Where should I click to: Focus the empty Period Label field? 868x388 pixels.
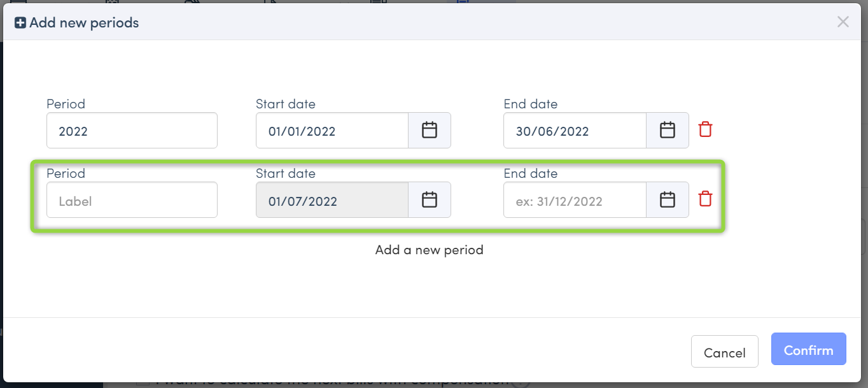132,200
